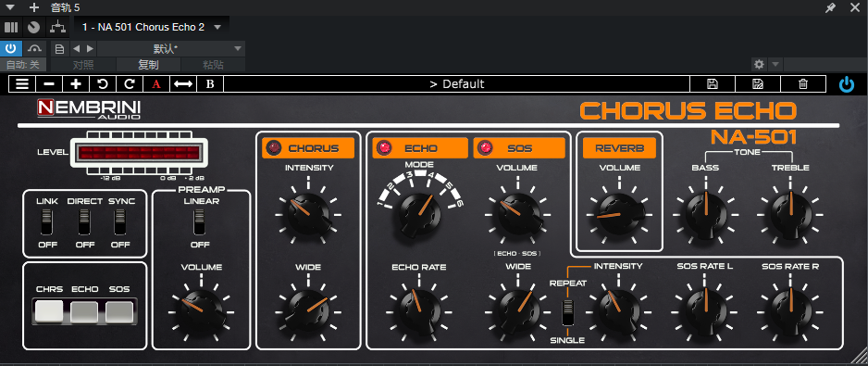The image size is (868, 366).
Task: Select the A comparison state
Action: click(x=156, y=84)
